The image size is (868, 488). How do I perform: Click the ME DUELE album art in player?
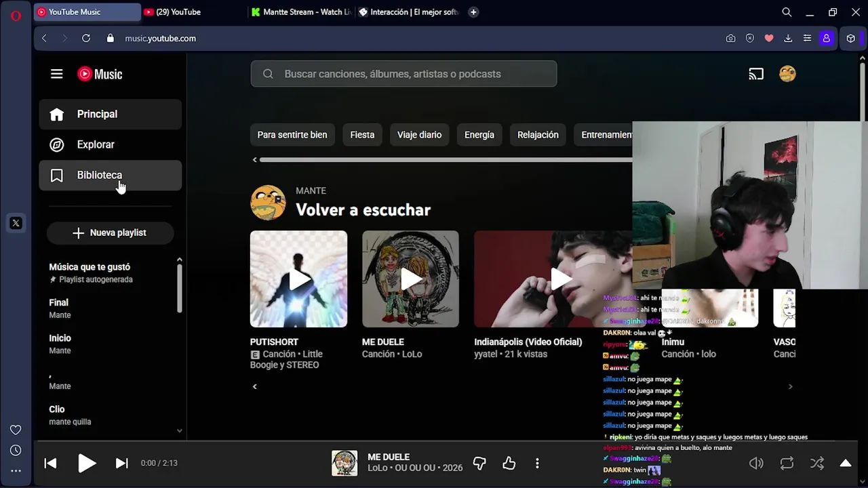click(344, 464)
